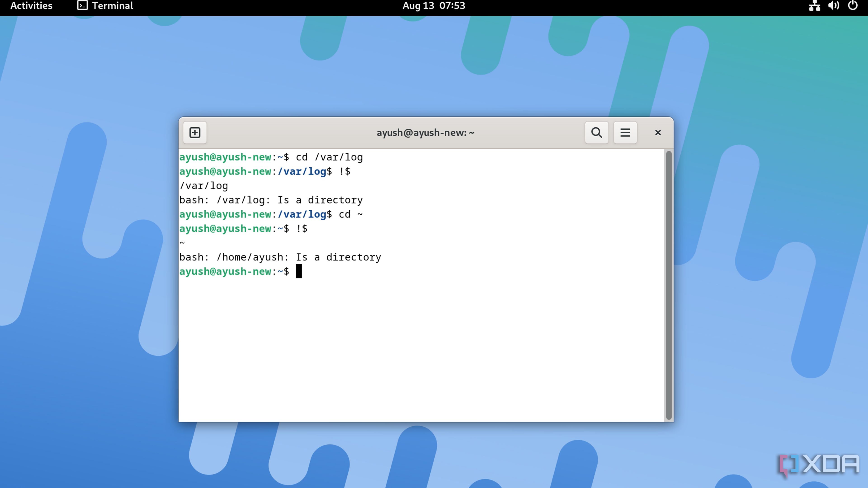Click the terminal title ayush@ayush-new: ~

[x=425, y=133]
